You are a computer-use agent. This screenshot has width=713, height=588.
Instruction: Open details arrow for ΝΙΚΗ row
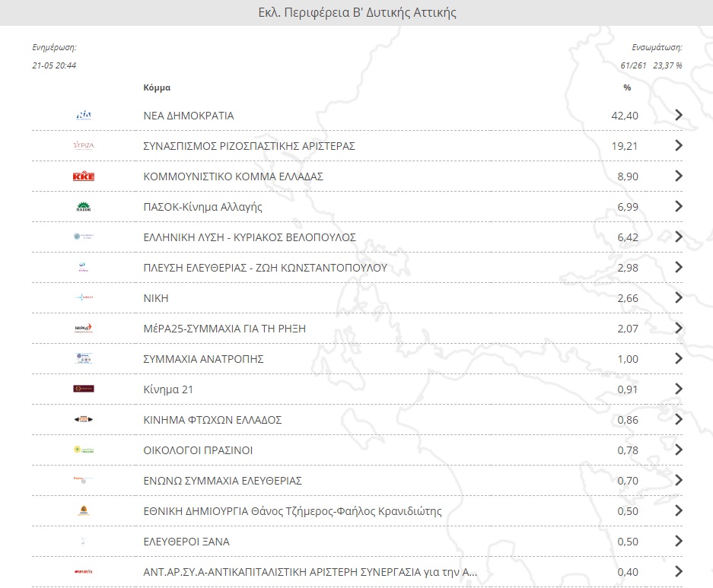pyautogui.click(x=679, y=298)
